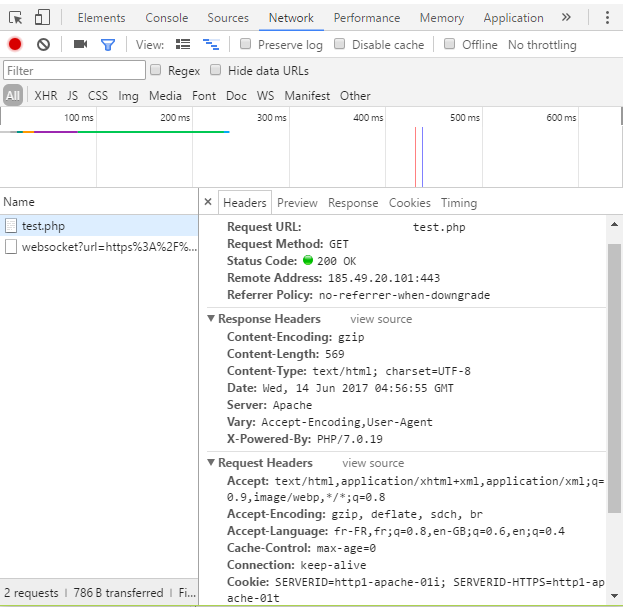623x607 pixels.
Task: Collapse the Response Headers section
Action: pos(211,319)
